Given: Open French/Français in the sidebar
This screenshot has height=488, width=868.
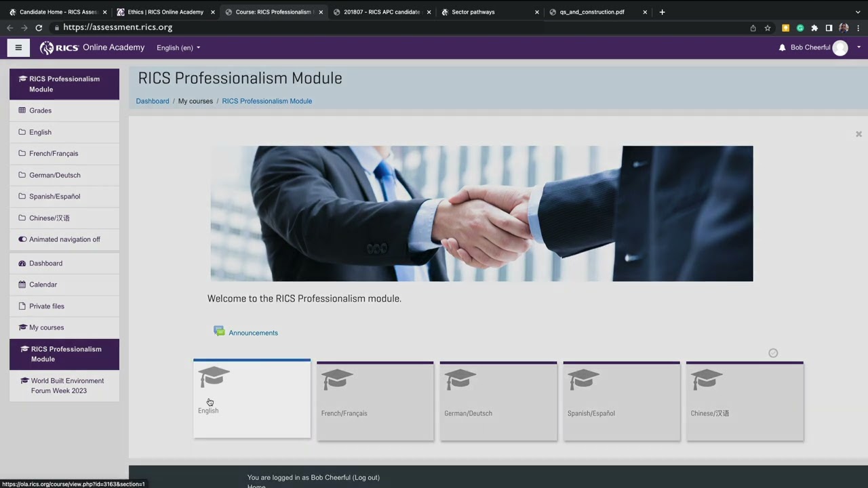Looking at the screenshot, I should click(x=64, y=154).
